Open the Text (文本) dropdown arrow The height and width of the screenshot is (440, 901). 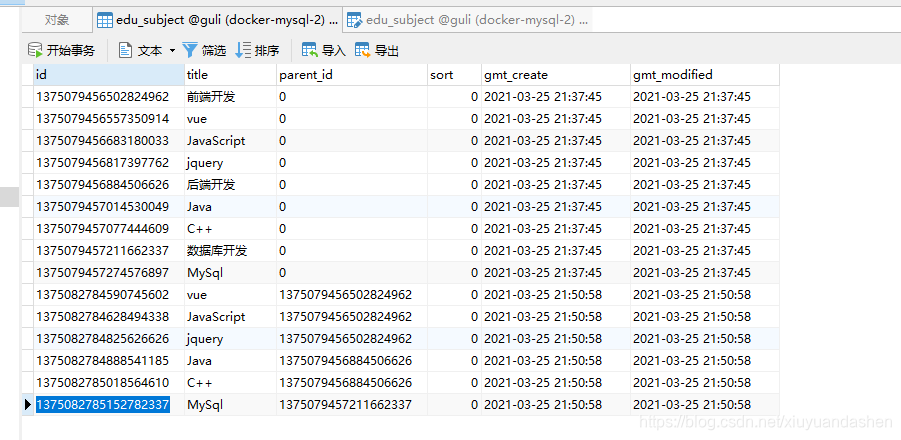(172, 51)
